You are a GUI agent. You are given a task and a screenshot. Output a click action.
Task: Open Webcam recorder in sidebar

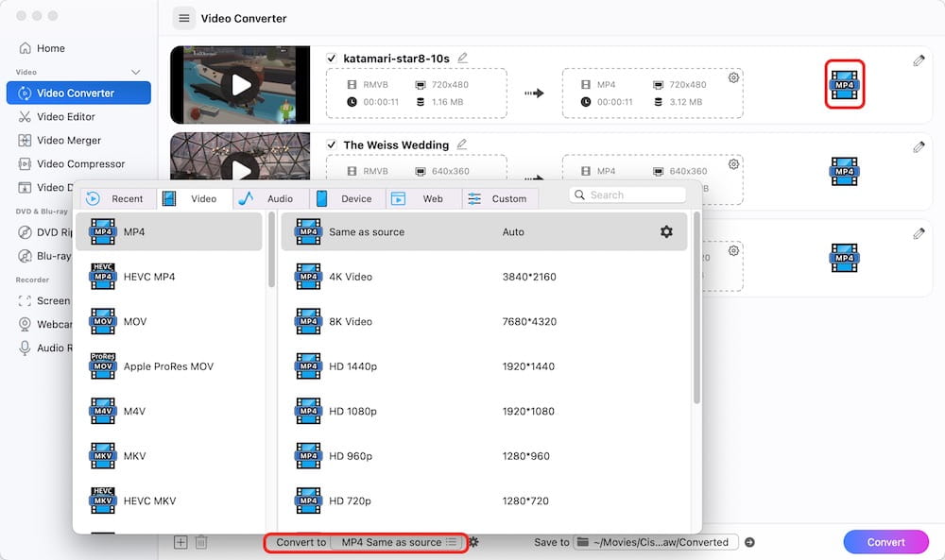[x=45, y=324]
